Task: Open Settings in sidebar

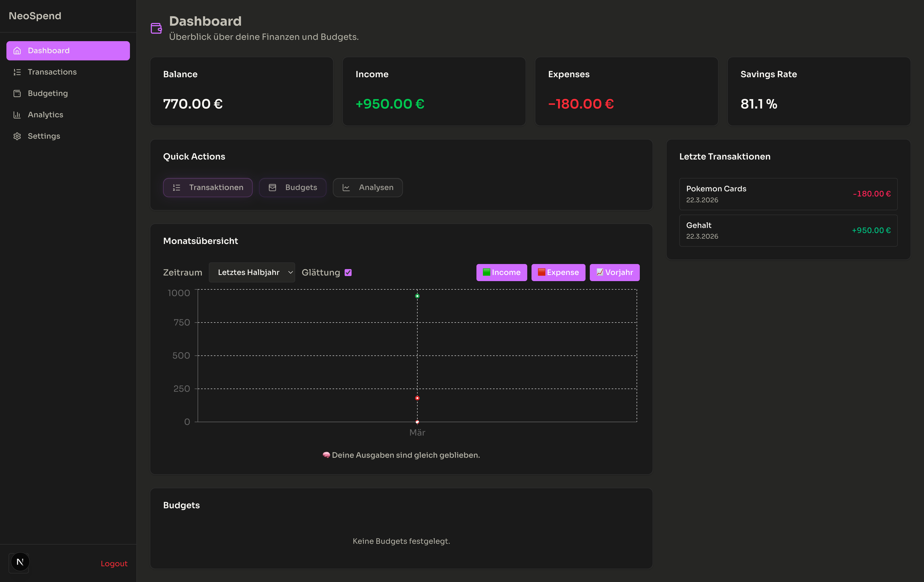Action: pyautogui.click(x=68, y=136)
